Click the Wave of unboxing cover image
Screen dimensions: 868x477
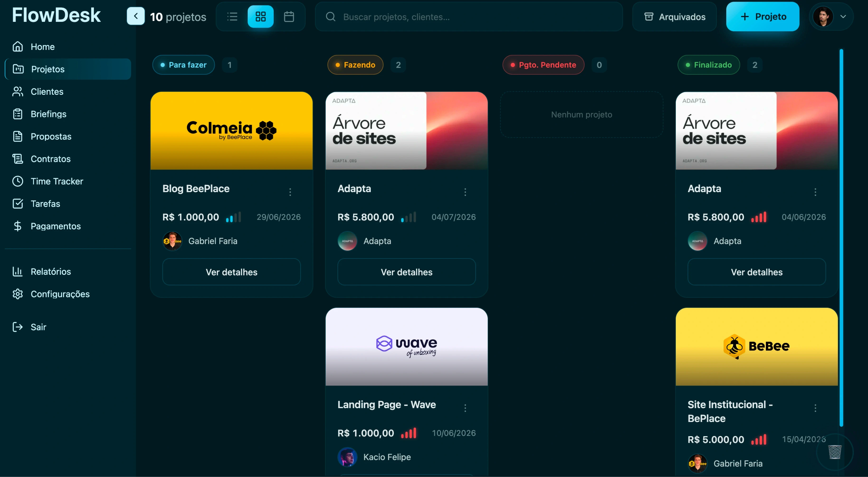point(406,347)
